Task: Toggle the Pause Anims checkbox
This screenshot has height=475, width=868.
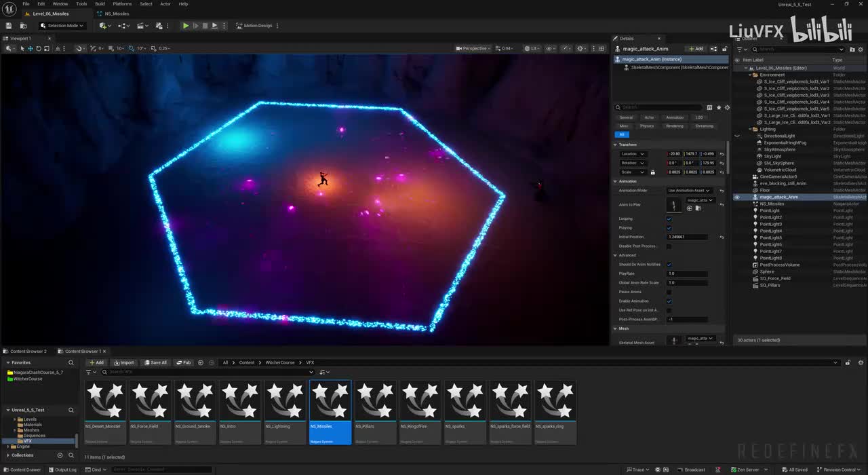Action: pos(669,292)
